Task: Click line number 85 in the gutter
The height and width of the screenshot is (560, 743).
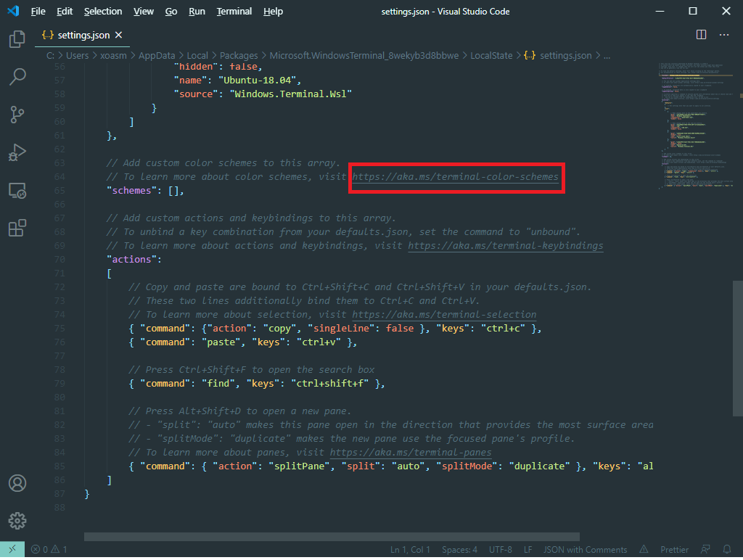Action: click(x=59, y=466)
